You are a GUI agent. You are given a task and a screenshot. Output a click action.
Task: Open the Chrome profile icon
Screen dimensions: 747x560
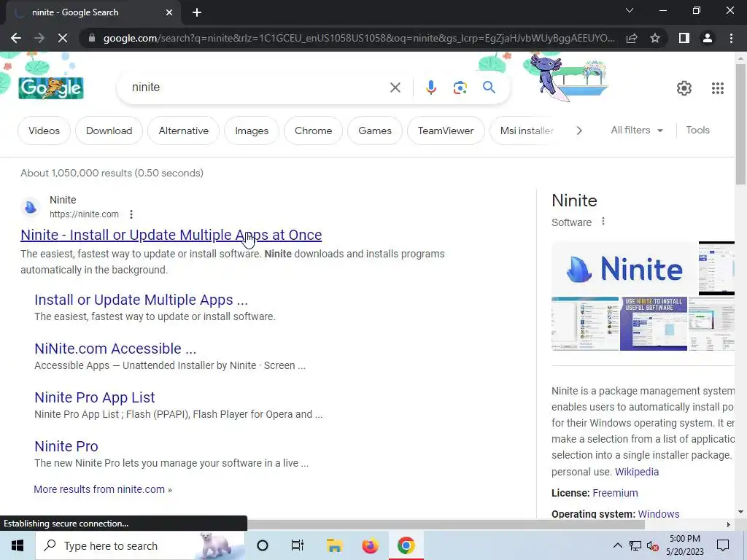pyautogui.click(x=708, y=38)
